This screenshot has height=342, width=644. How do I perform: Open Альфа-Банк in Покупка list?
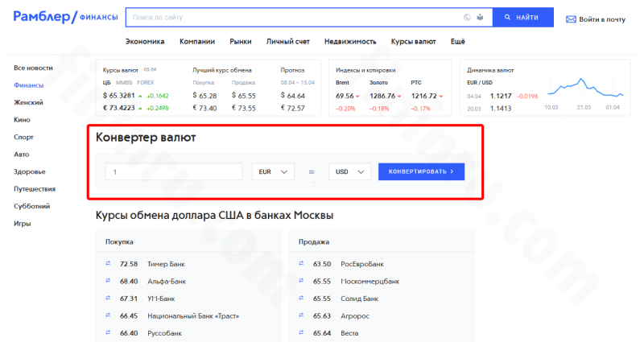pyautogui.click(x=167, y=281)
